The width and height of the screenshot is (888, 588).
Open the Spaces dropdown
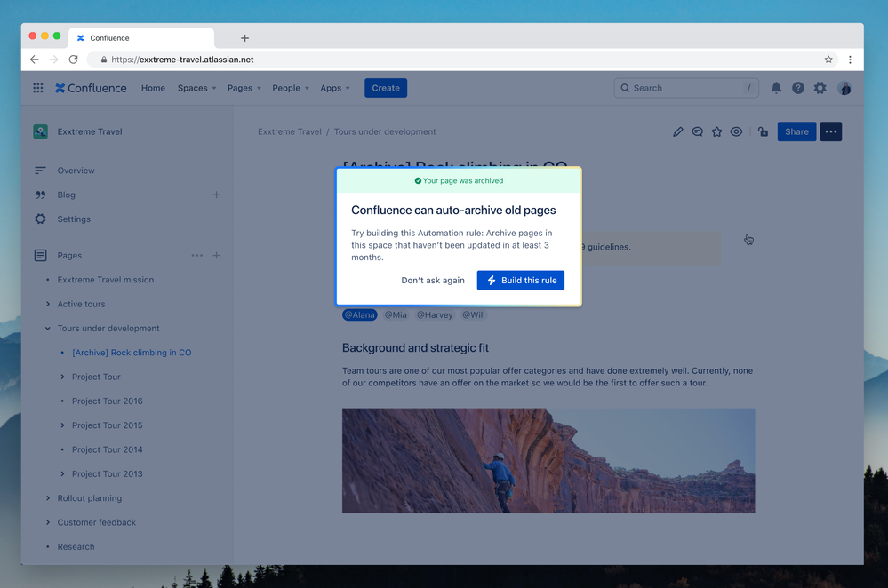(196, 88)
